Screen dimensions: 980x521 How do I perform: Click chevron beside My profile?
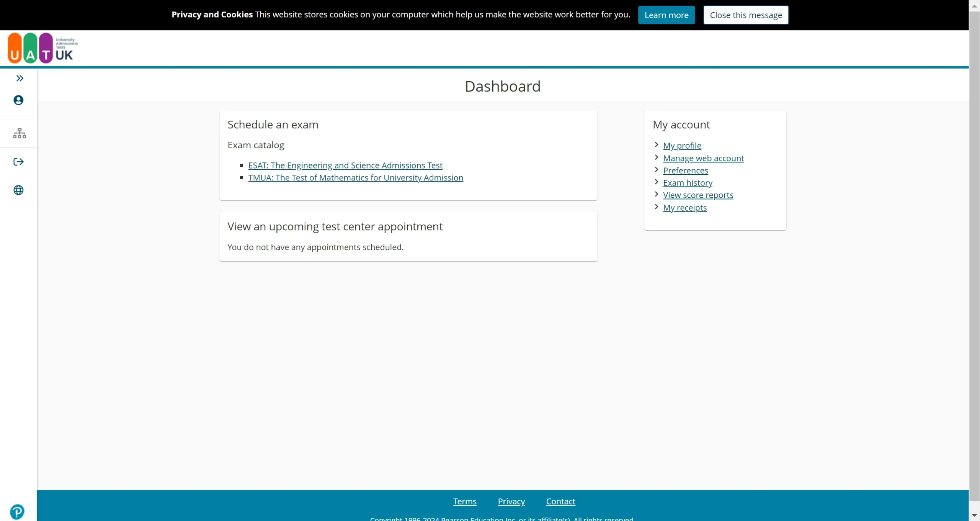point(657,145)
